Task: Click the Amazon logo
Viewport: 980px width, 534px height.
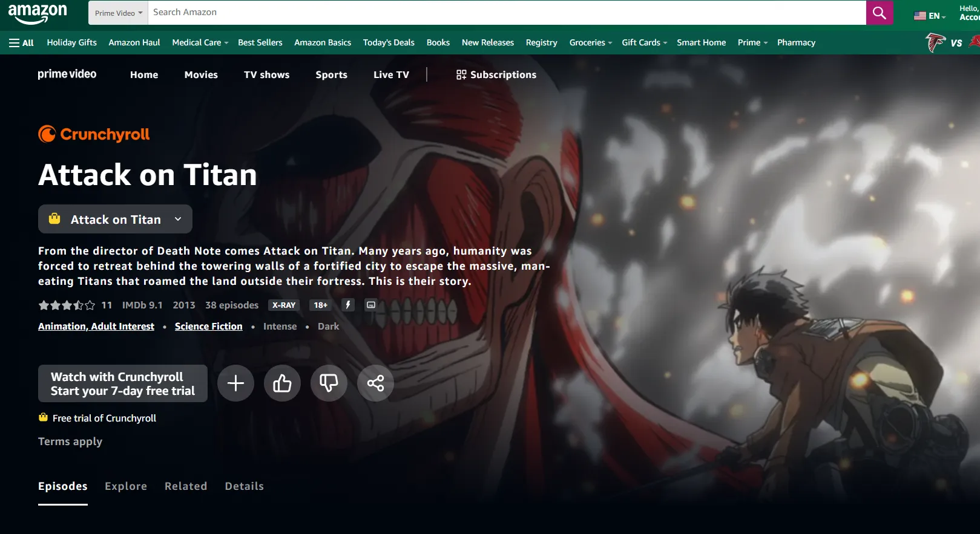Action: click(x=38, y=13)
